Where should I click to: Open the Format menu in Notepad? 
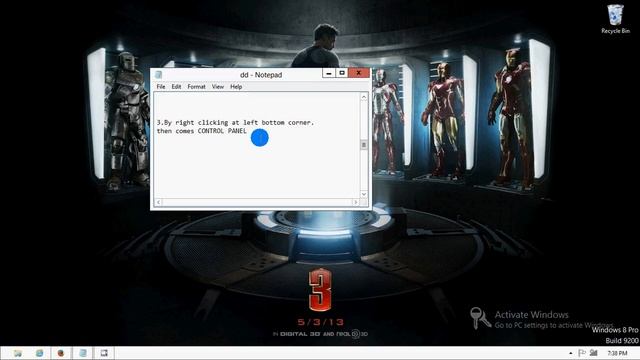click(x=196, y=87)
